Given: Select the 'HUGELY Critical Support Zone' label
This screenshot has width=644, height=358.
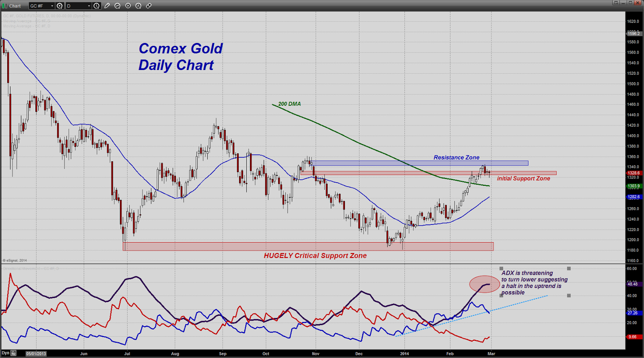Looking at the screenshot, I should [315, 256].
